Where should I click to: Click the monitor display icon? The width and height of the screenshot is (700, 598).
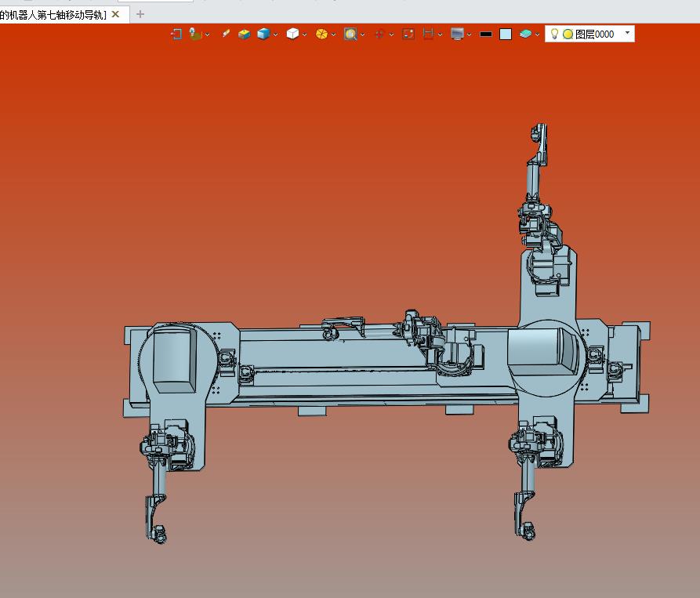(x=458, y=34)
